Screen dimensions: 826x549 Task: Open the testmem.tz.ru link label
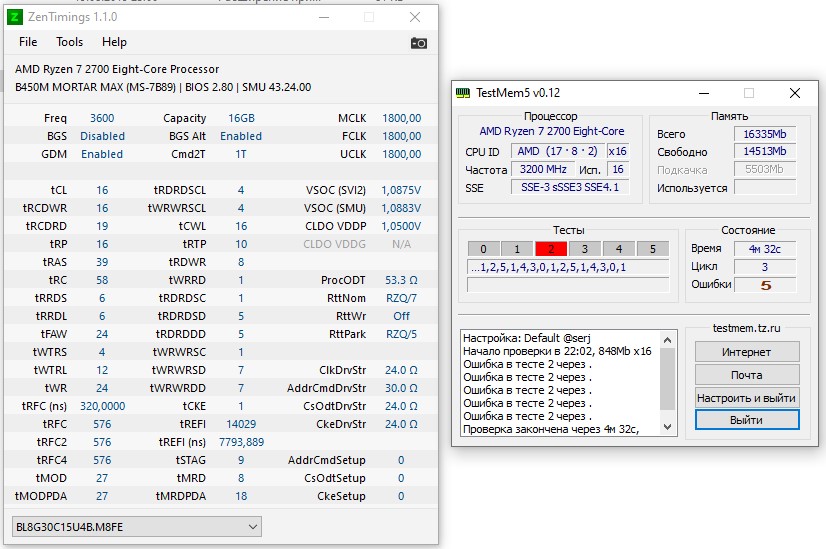tap(746, 328)
